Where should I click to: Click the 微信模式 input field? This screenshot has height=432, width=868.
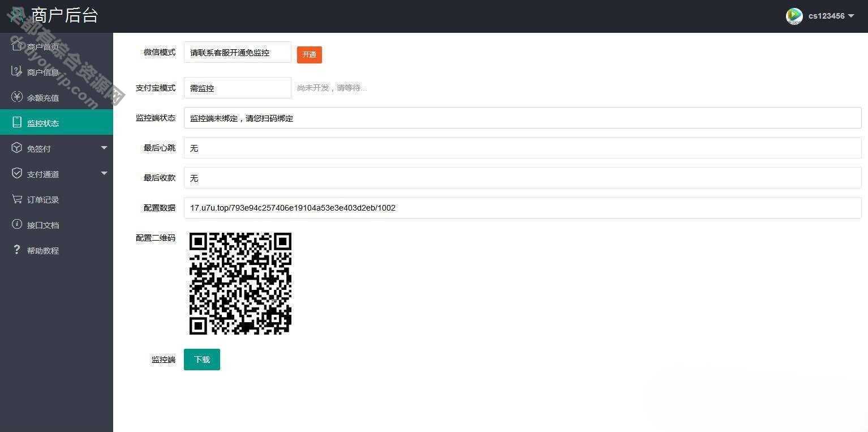click(x=238, y=52)
